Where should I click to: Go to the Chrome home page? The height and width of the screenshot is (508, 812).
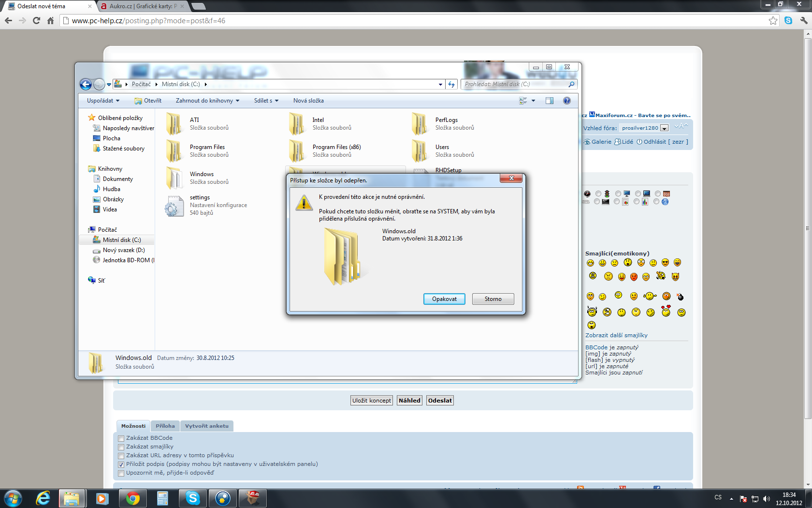(50, 20)
